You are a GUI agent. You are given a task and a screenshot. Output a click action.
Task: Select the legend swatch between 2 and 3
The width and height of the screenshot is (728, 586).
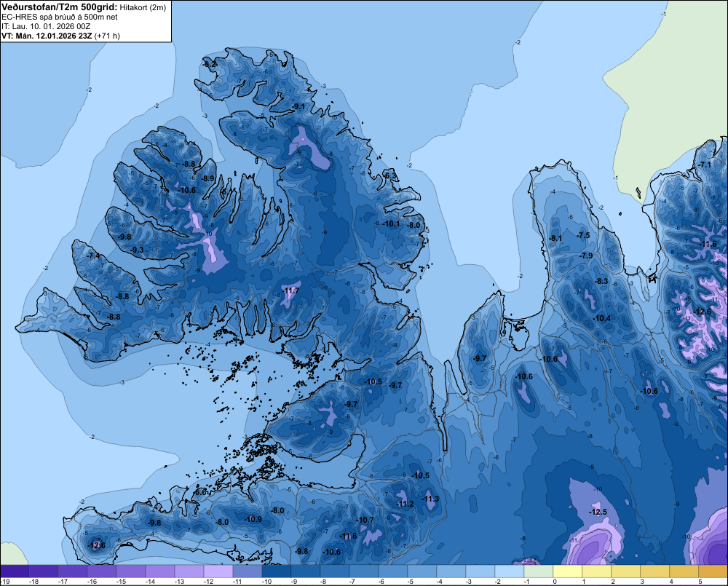click(626, 571)
